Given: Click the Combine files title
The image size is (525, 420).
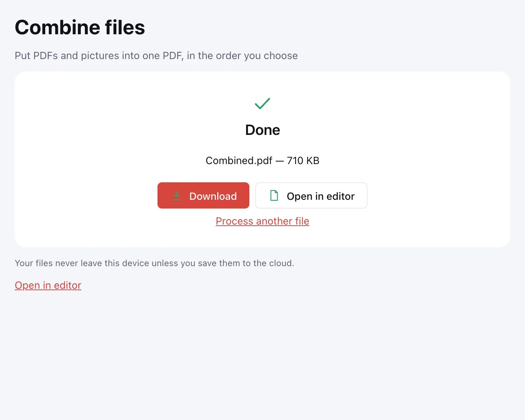Looking at the screenshot, I should pos(80,27).
